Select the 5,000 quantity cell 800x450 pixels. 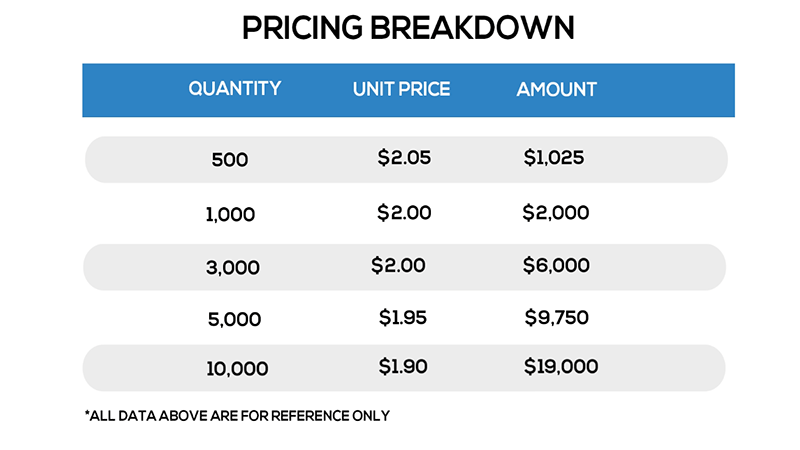235,320
